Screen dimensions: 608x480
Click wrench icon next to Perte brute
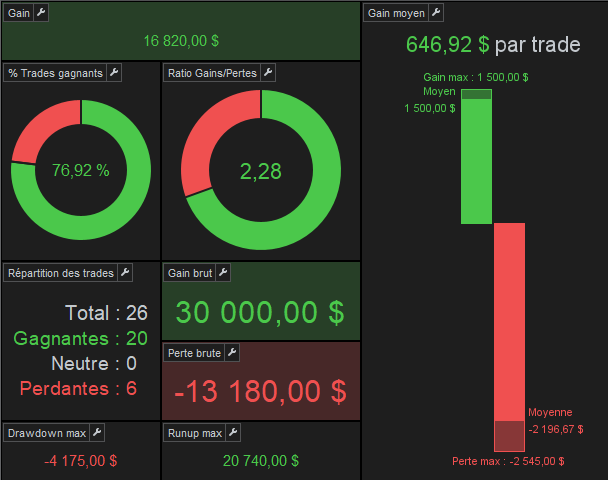coord(232,352)
